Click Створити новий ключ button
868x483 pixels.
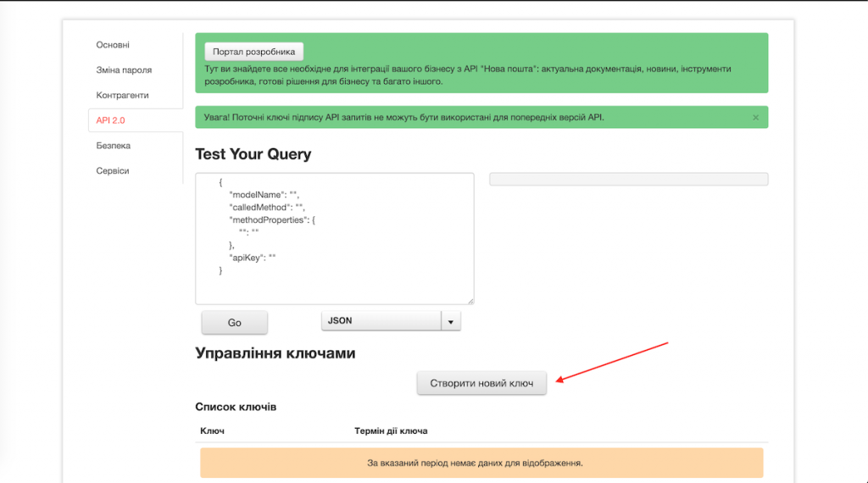point(481,383)
